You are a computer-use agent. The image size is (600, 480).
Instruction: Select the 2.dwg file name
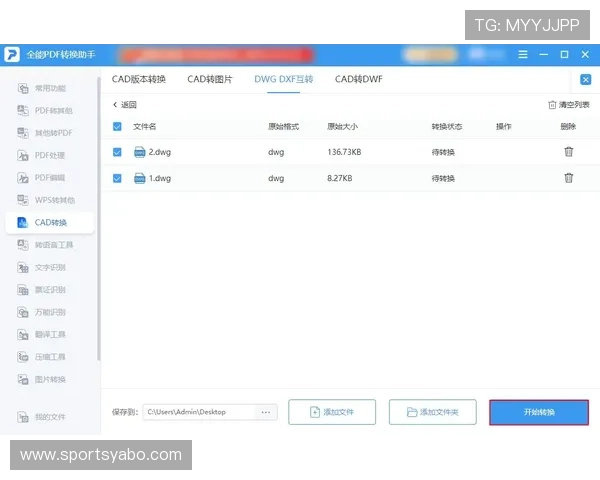click(x=160, y=152)
